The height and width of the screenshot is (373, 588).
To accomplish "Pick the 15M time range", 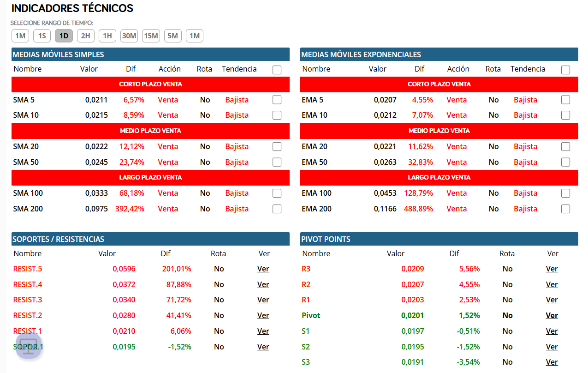I will pos(151,36).
